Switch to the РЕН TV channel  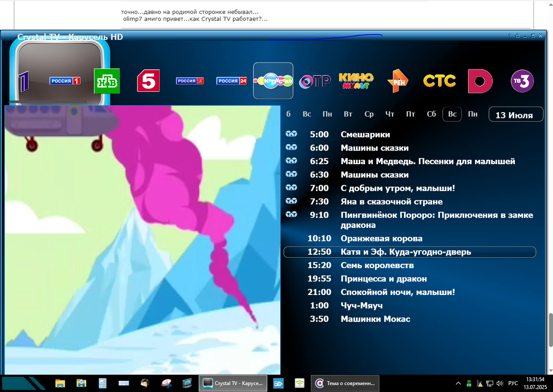coord(397,81)
